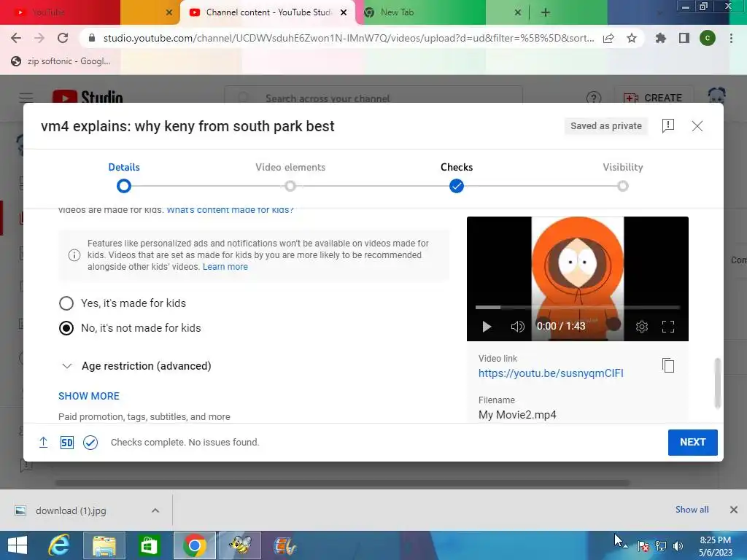Click the background page horizontal scrollbar

(342, 483)
